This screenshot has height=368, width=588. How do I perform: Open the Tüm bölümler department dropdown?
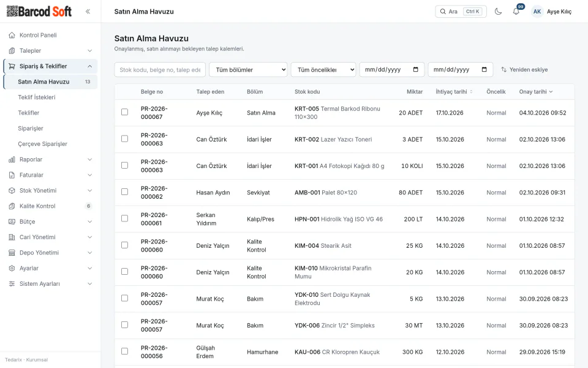pyautogui.click(x=248, y=69)
